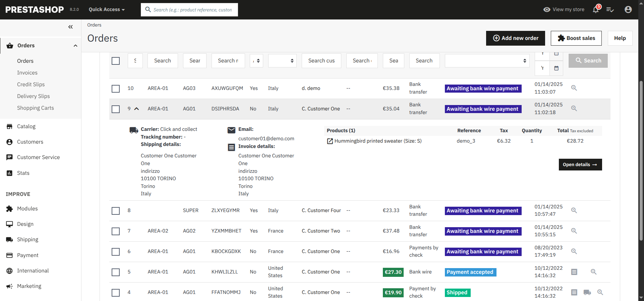
Task: Collapse the sidebar with double-chevron icon
Action: click(x=70, y=27)
